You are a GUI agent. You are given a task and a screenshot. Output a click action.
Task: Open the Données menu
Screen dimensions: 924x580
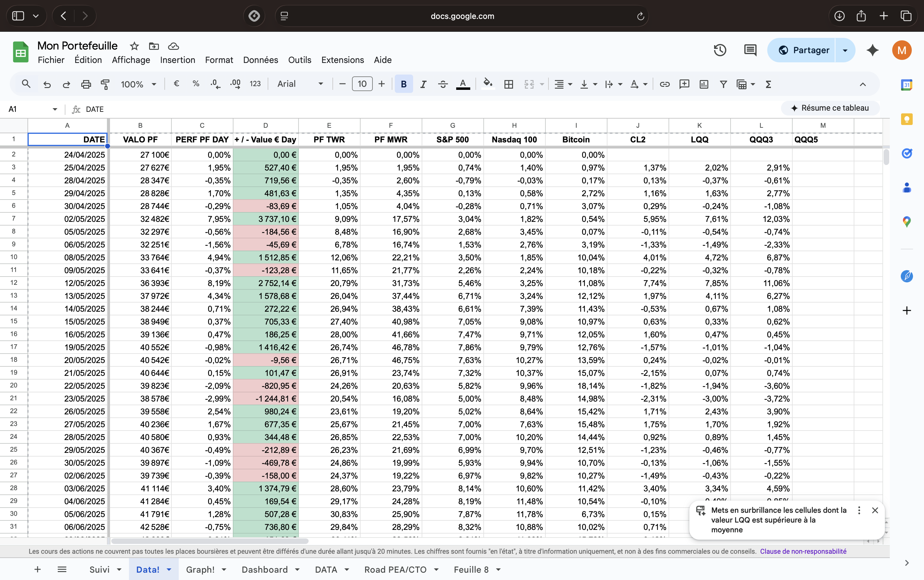[260, 60]
